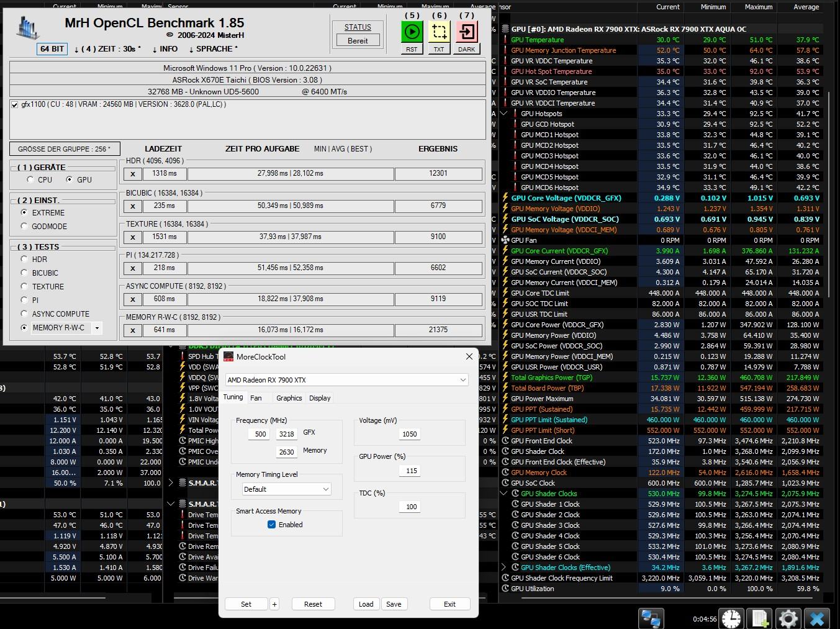840x629 pixels.
Task: Start the benchmark with the green play icon
Action: click(x=412, y=32)
